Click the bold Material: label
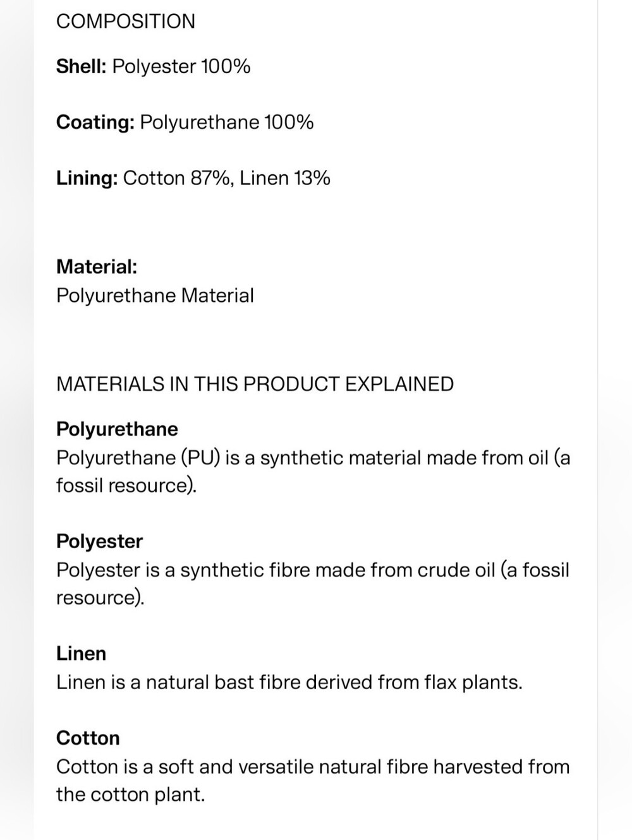Screen dimensions: 632x840 97,267
